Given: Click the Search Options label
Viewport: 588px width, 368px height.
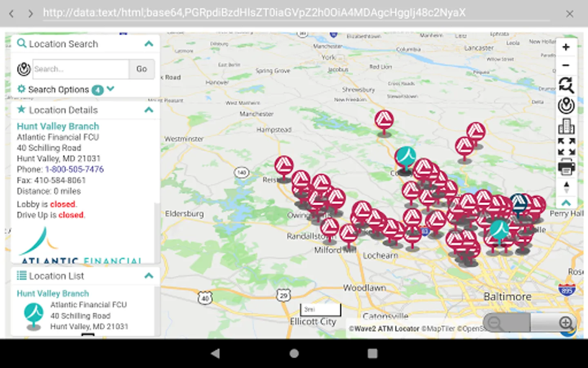Looking at the screenshot, I should click(x=58, y=90).
